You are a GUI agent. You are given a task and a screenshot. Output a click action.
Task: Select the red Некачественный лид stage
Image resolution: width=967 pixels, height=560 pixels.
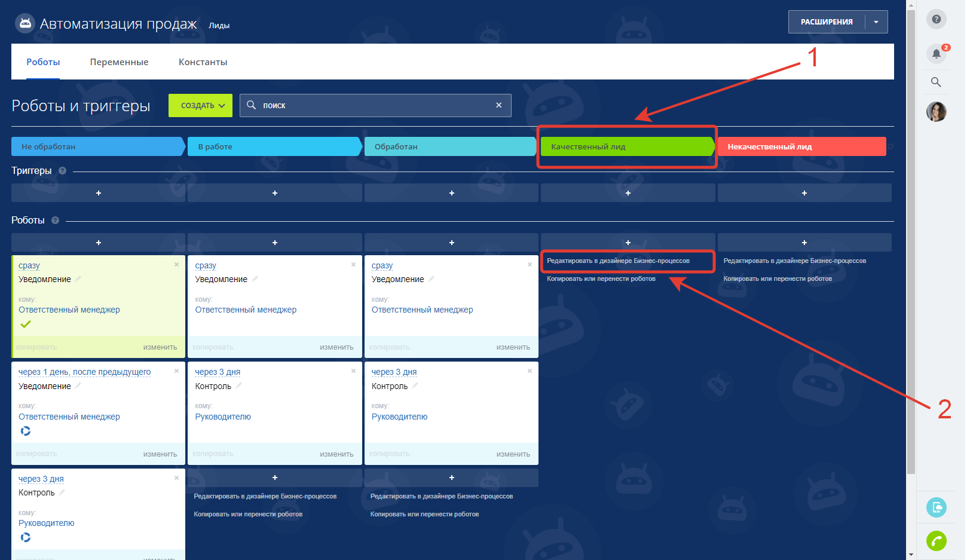[801, 147]
